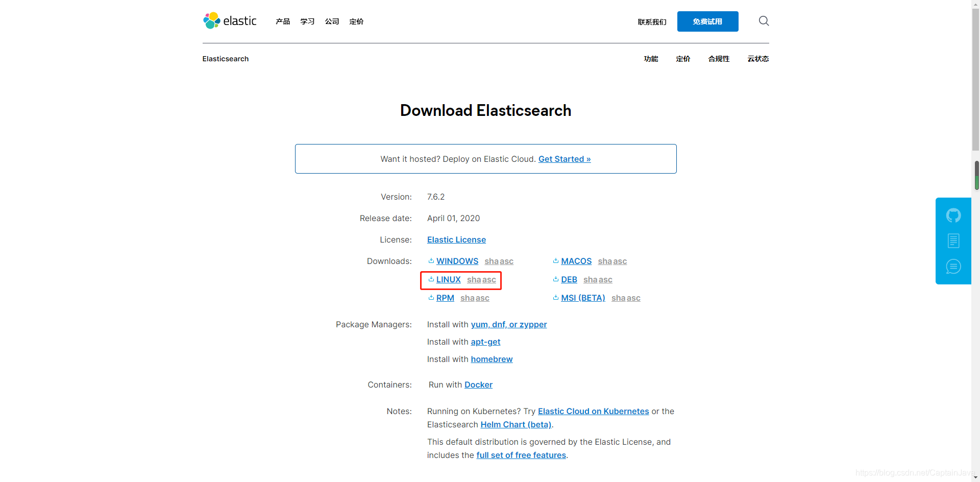Download the DEB package
The image size is (980, 482).
coord(569,279)
